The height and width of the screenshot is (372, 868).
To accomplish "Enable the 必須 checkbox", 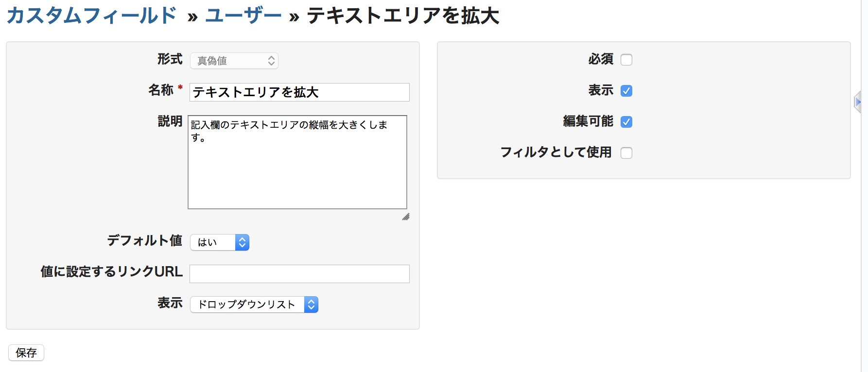I will point(626,59).
